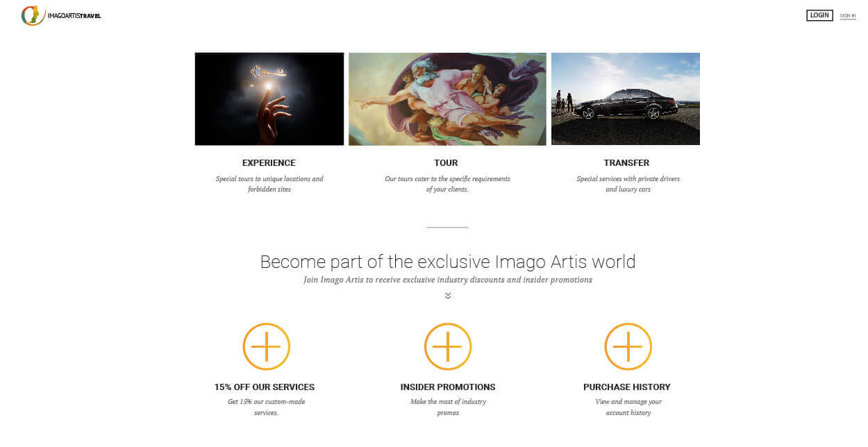The height and width of the screenshot is (447, 868).
Task: Click the PURCHASE HISTORY heading
Action: pos(627,387)
